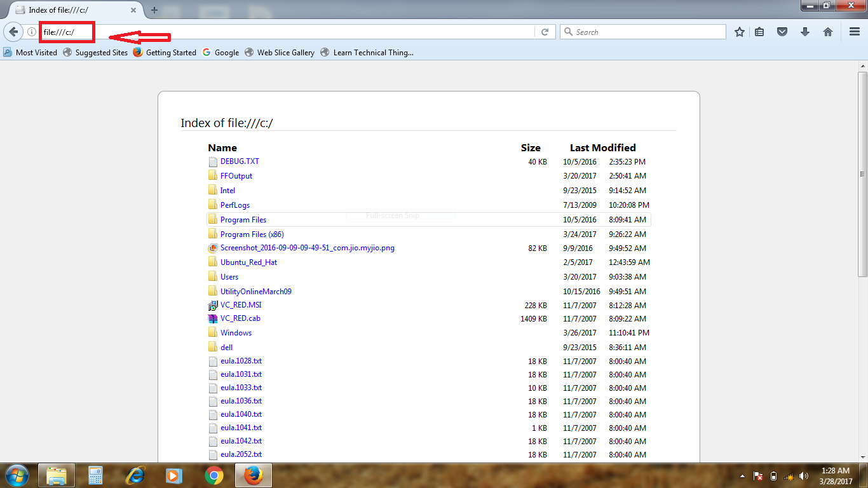Open the search engine dropdown

point(569,31)
